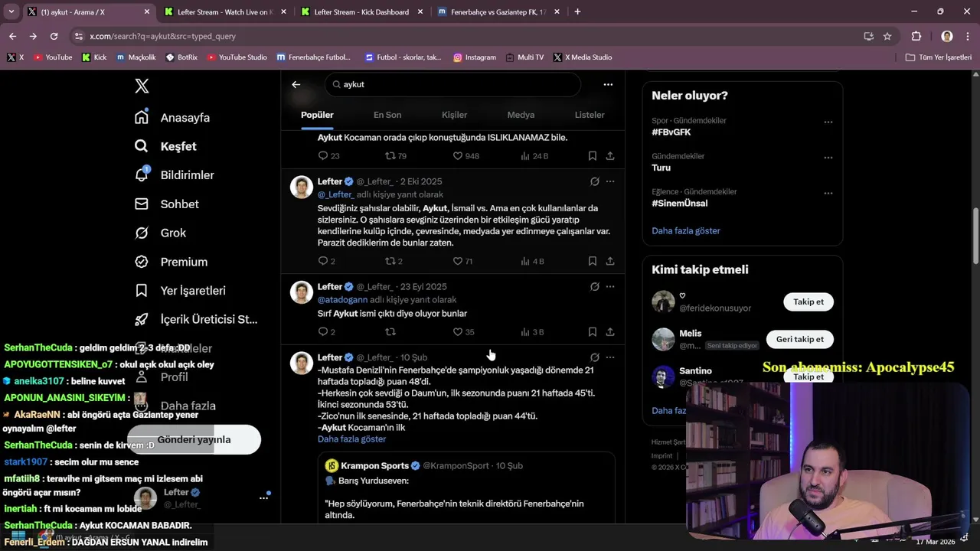Open Tüm Yer İşaretleri folder

coord(939,57)
